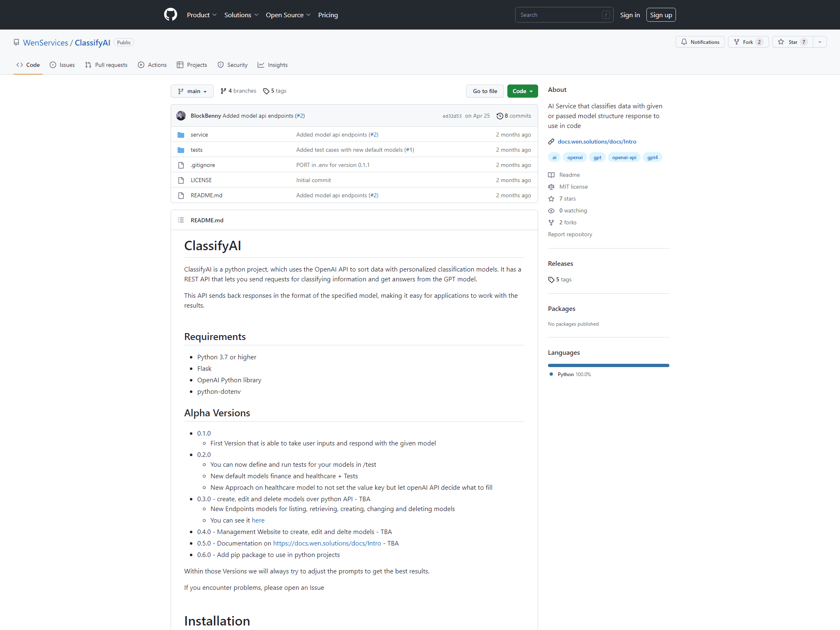The height and width of the screenshot is (630, 840).
Task: Open the tests folder name
Action: coord(196,150)
